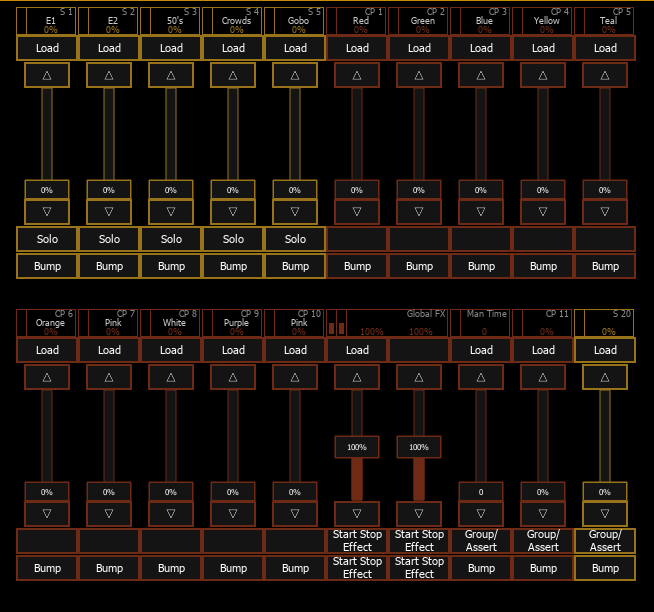The image size is (654, 612).
Task: Click the up arrow on the Green fader
Action: pyautogui.click(x=419, y=76)
